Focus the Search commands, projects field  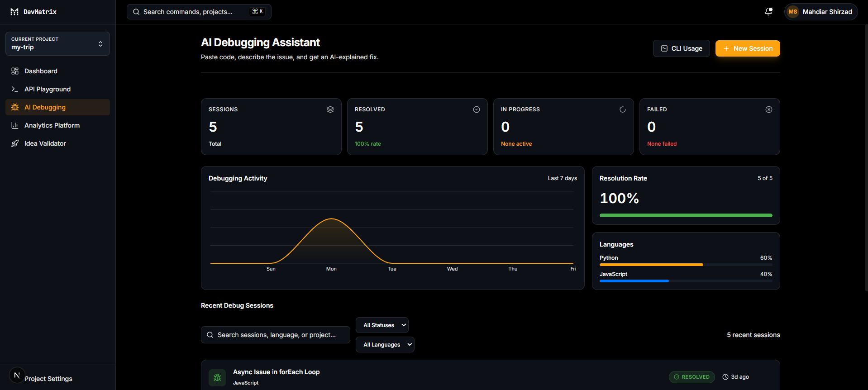(199, 12)
